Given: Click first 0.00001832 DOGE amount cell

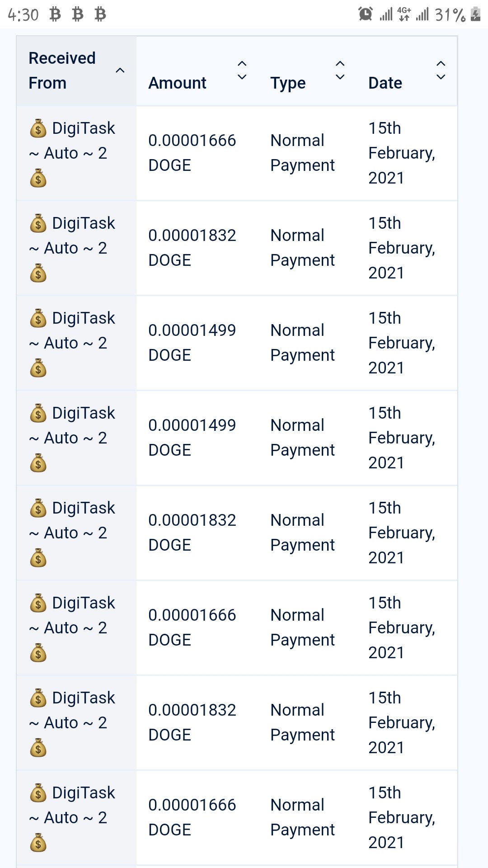Looking at the screenshot, I should (192, 248).
